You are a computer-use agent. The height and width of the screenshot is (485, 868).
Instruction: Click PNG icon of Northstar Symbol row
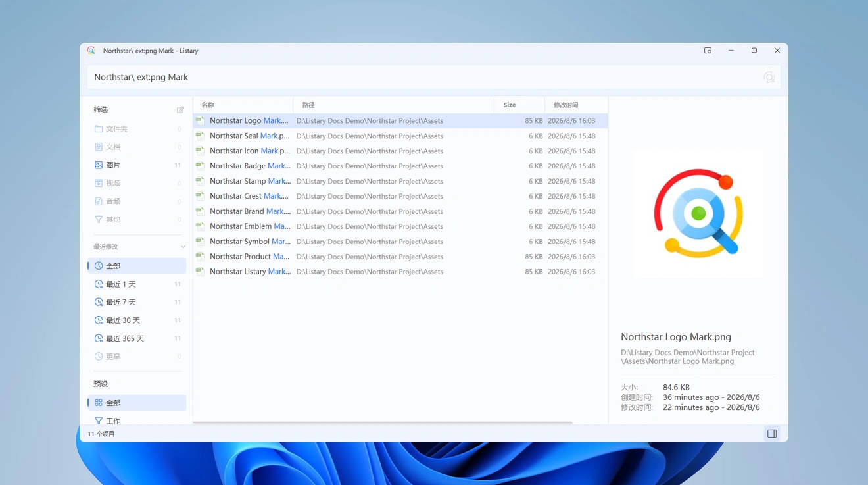click(x=200, y=242)
